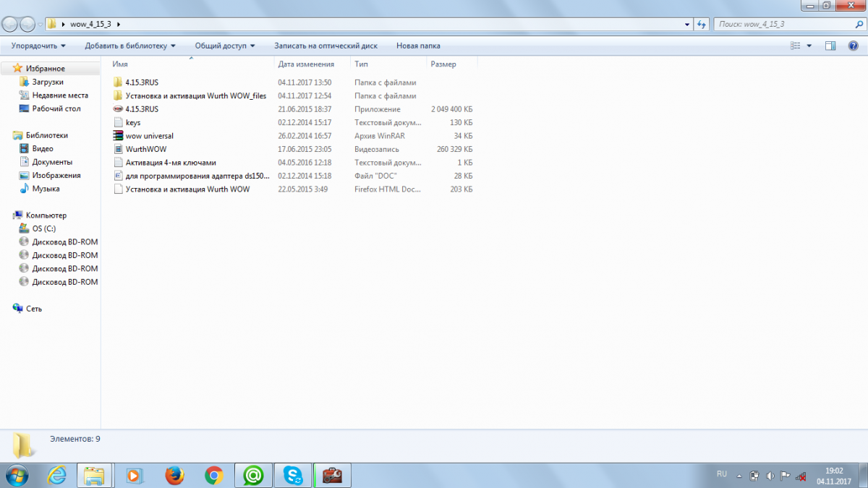Select folder Установка и активация Wurth WOW_files
868x488 pixels.
coord(196,95)
